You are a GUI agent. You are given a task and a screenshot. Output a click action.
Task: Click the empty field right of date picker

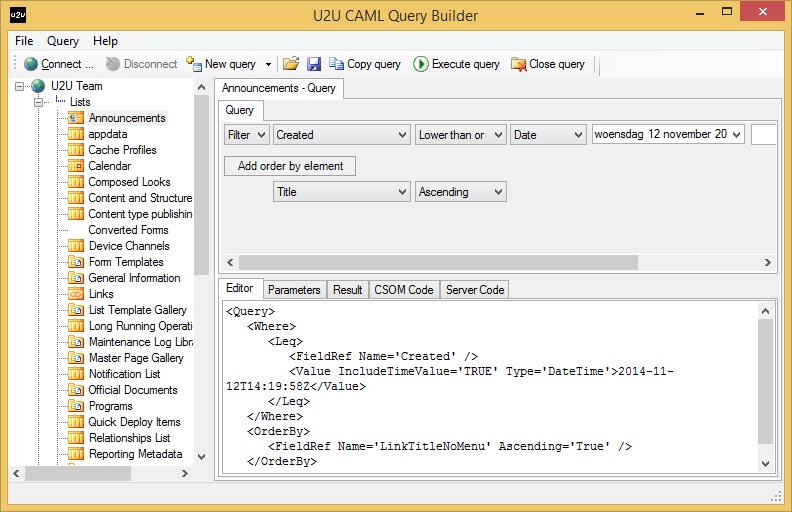point(764,135)
